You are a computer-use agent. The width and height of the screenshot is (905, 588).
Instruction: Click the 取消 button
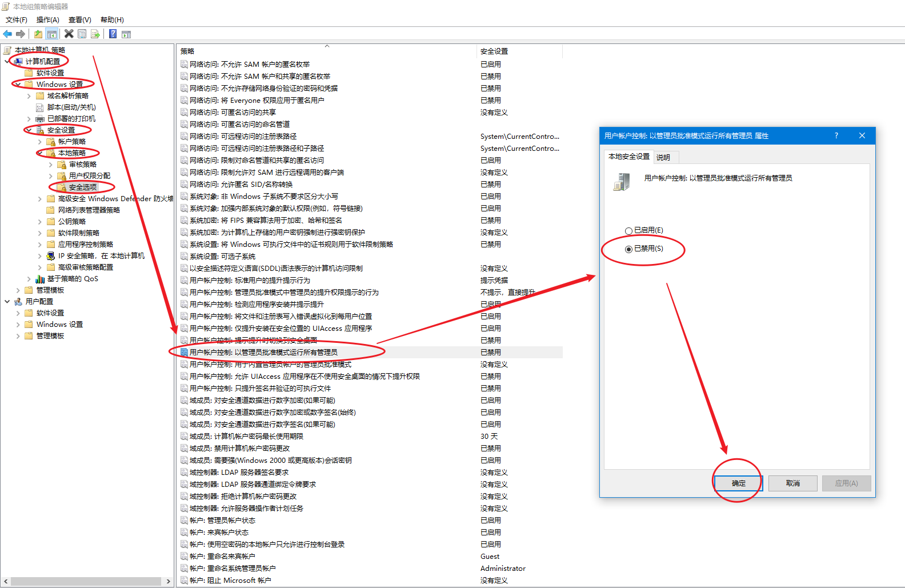[x=792, y=483]
